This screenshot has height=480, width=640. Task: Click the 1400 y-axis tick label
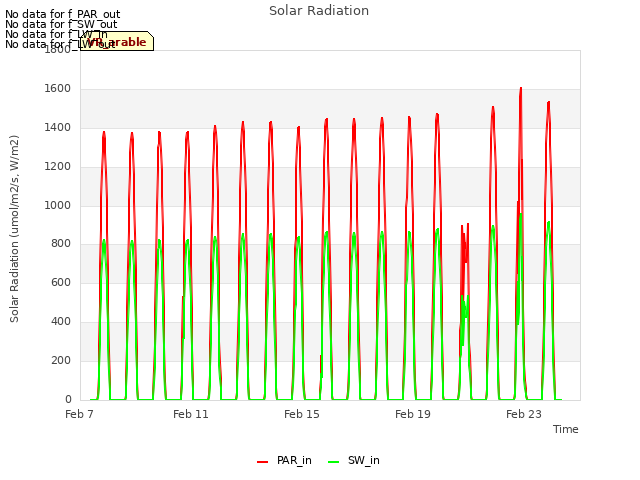pos(58,128)
